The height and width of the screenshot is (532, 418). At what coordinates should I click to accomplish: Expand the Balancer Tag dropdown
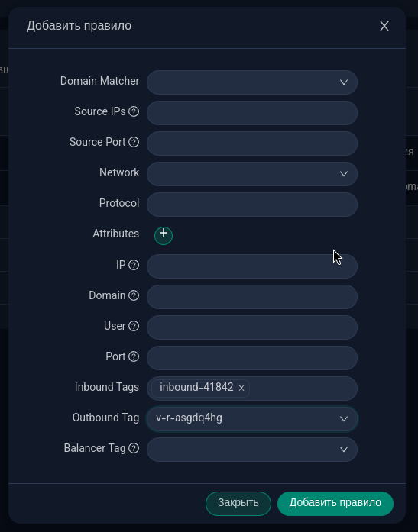(252, 450)
